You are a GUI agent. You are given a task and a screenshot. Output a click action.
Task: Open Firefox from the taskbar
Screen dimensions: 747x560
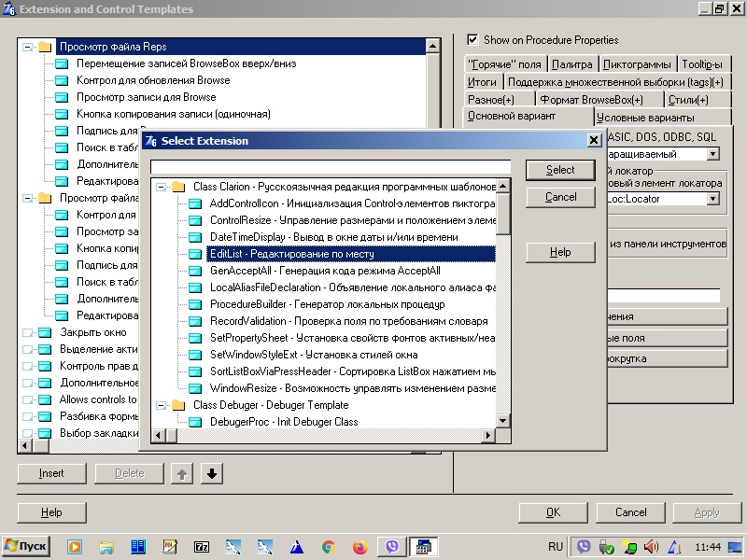[359, 546]
